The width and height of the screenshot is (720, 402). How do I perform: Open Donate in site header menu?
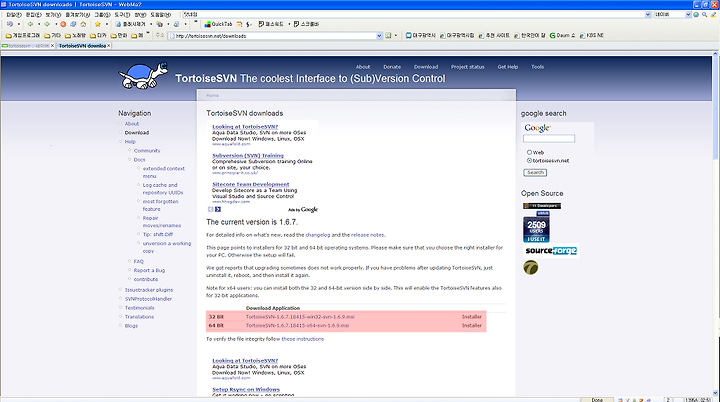pos(392,67)
